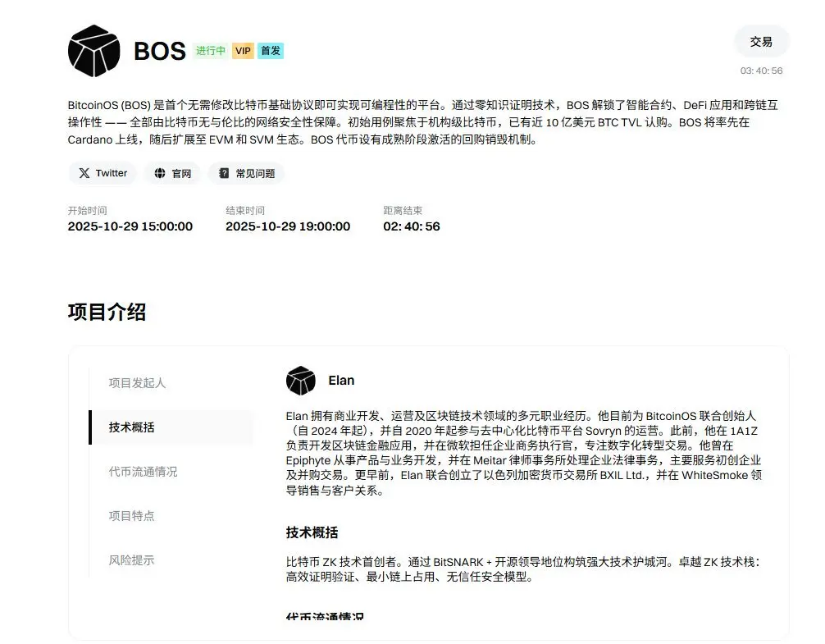Screen dimensions: 825x644
Task: Click the small cube avatar next to Elan
Action: click(x=301, y=381)
